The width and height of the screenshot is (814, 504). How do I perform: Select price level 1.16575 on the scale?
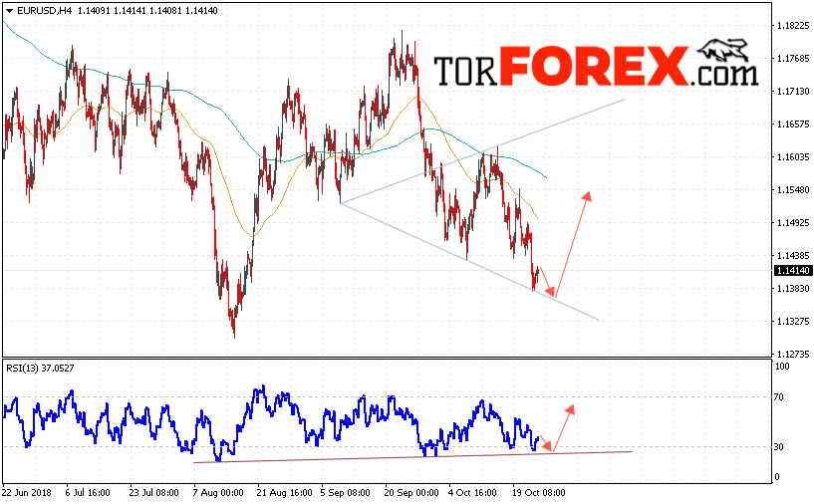coord(793,125)
